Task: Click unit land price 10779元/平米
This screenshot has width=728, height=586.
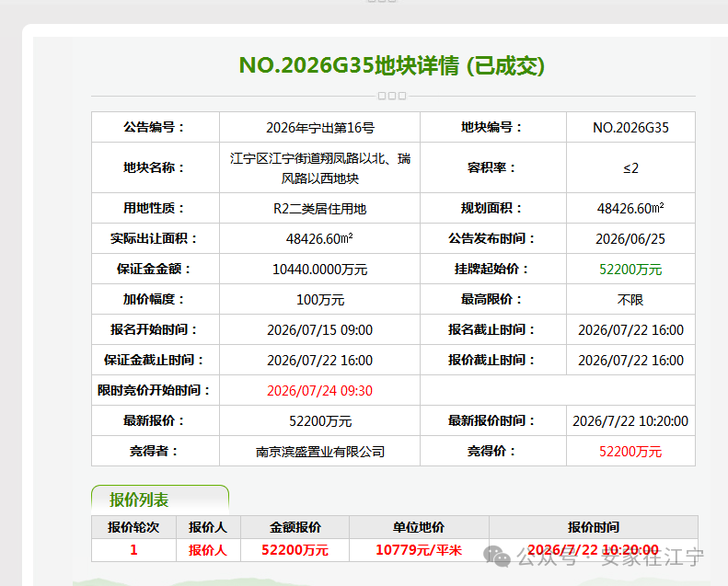Action: [x=419, y=550]
